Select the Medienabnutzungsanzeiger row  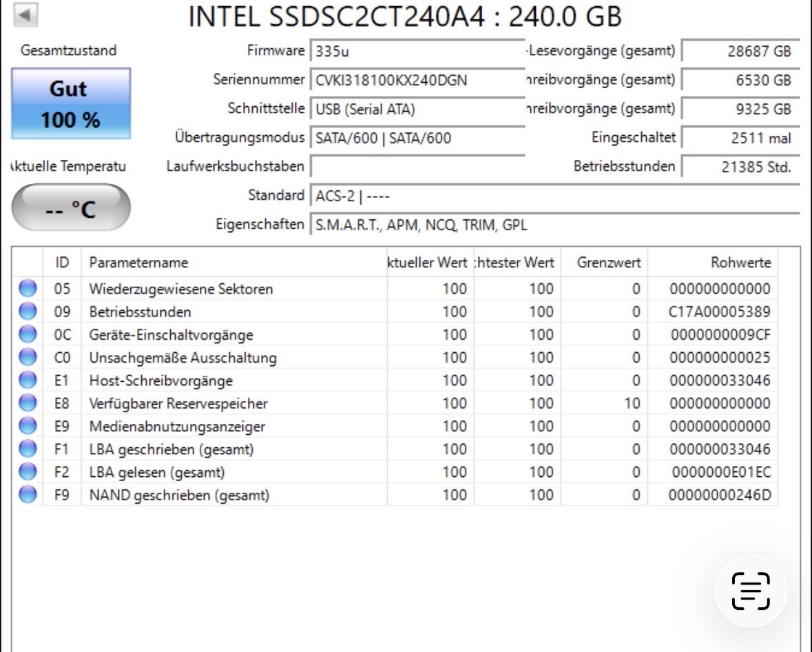pos(395,425)
